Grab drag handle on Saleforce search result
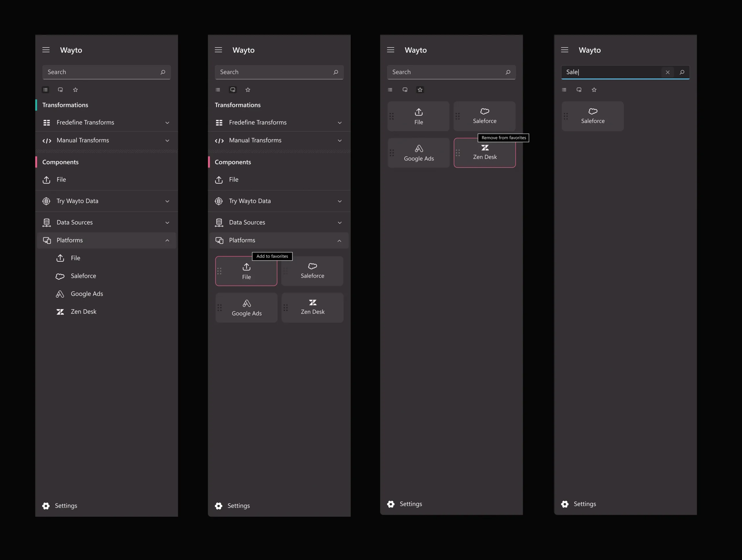742x560 pixels. click(565, 117)
